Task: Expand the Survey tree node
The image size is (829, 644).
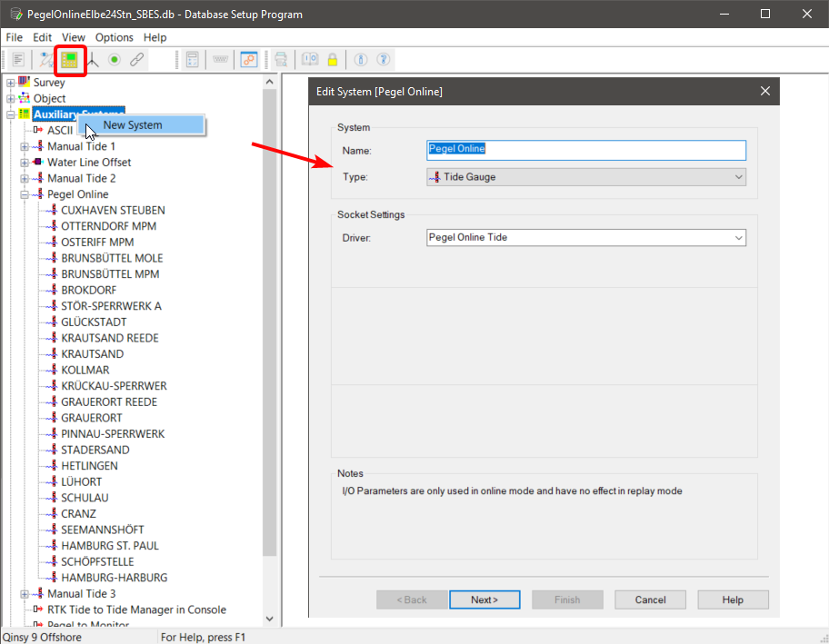Action: tap(11, 83)
